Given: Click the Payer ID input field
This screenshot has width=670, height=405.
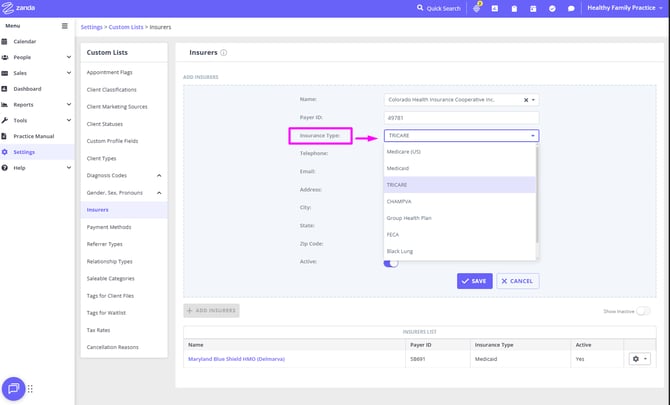Looking at the screenshot, I should point(461,117).
